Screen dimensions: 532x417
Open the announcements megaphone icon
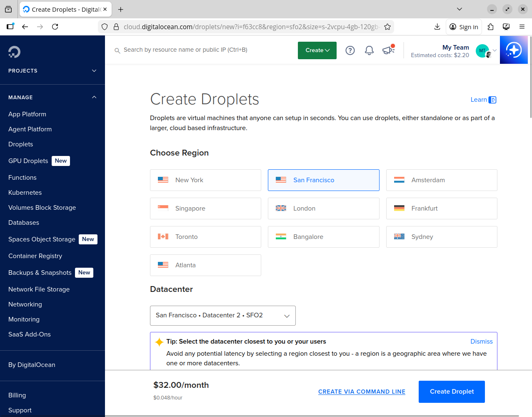point(388,50)
